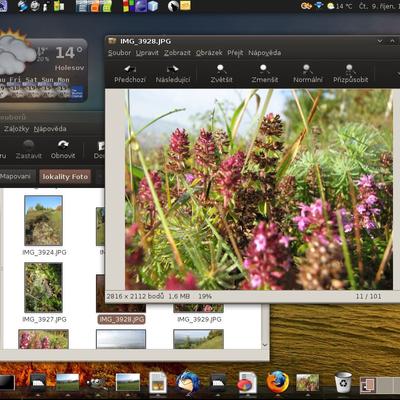Image resolution: width=400 pixels, height=400 pixels.
Task: Open the Přejít menu in image viewer
Action: (x=235, y=53)
